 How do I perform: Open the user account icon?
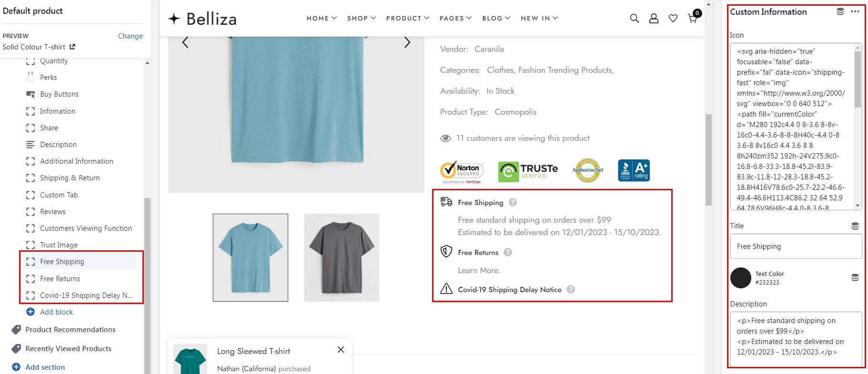coord(654,19)
